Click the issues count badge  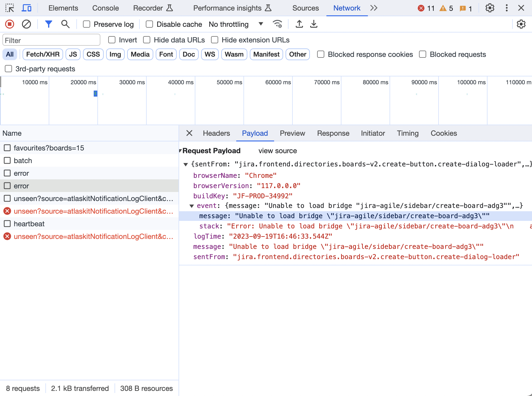tap(466, 8)
